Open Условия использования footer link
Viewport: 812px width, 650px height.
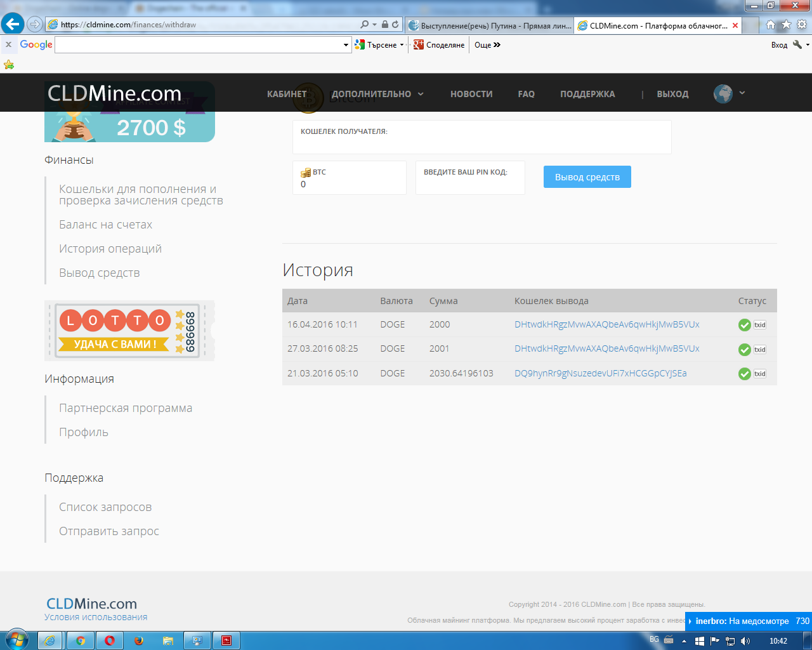[x=96, y=617]
